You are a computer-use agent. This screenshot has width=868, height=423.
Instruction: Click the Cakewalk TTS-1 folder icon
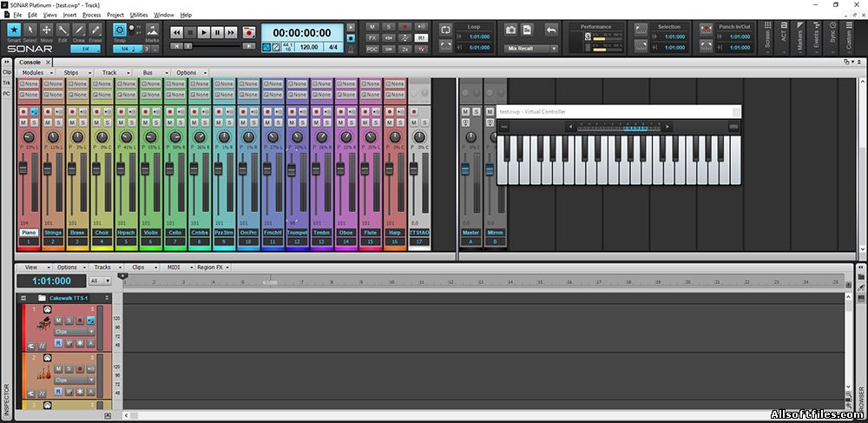[42, 298]
